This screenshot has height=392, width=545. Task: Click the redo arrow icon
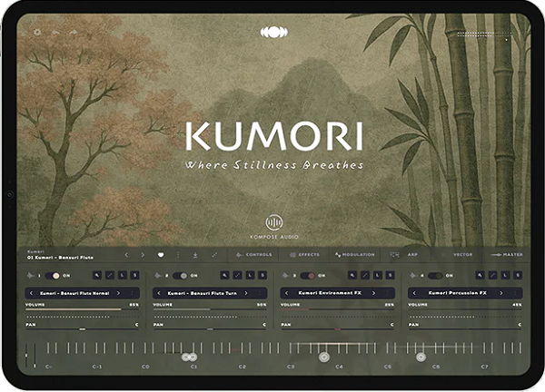coord(74,33)
